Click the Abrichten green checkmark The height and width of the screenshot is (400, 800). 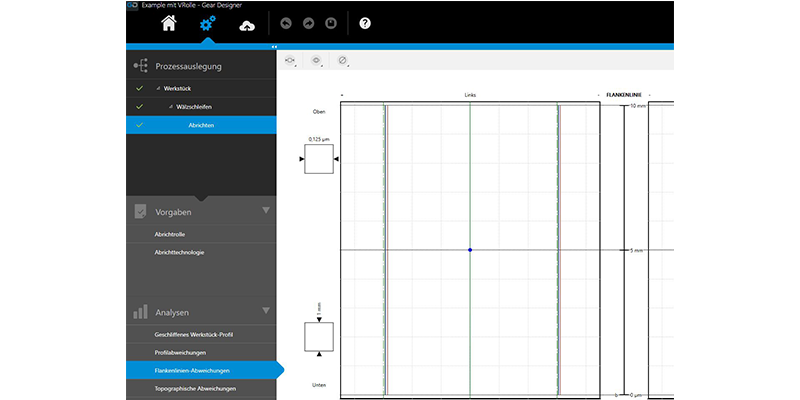pyautogui.click(x=139, y=125)
